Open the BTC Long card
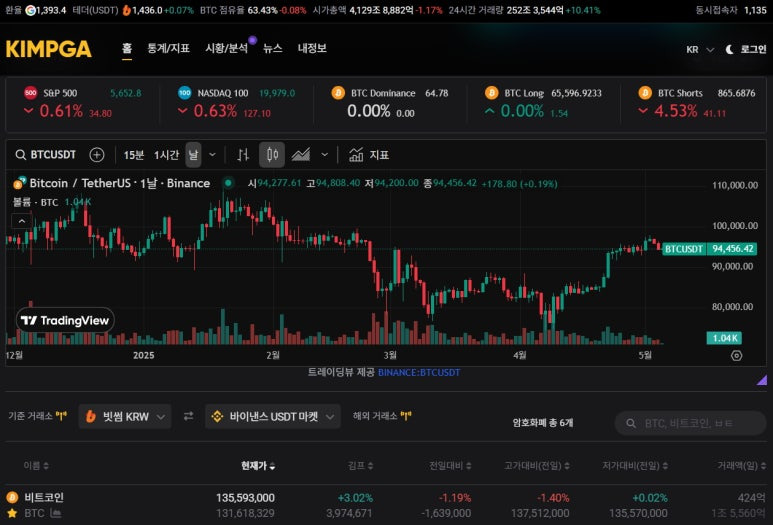Viewport: 773px width, 525px height. [x=544, y=103]
